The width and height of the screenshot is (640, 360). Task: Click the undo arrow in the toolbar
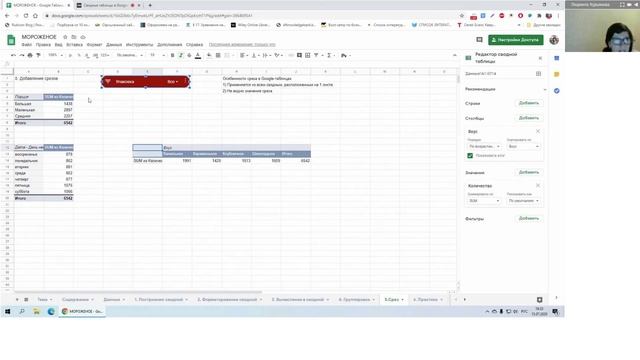point(13,55)
